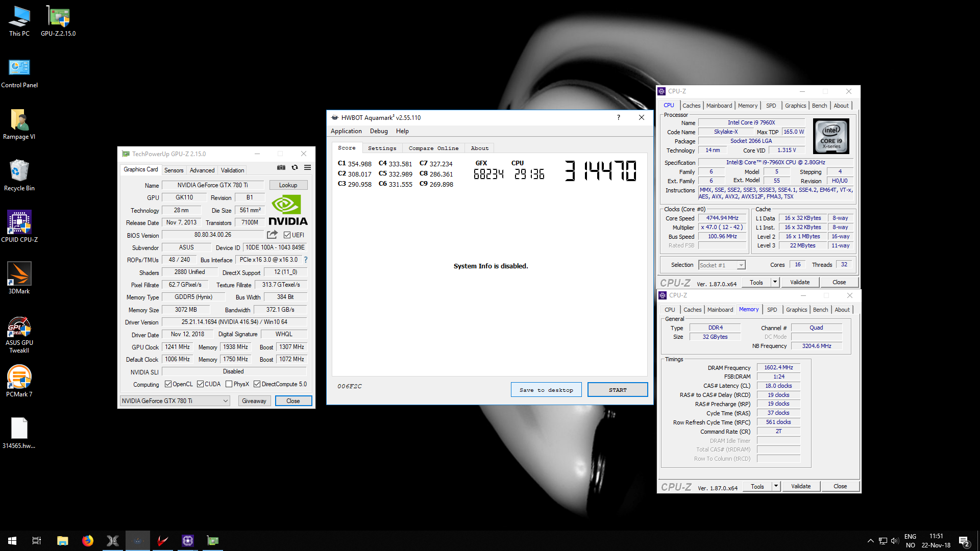Screen dimensions: 980x551
Task: Open GPU selection dropdown NVIDIA GeForce GTX 780 Ti
Action: [x=175, y=401]
